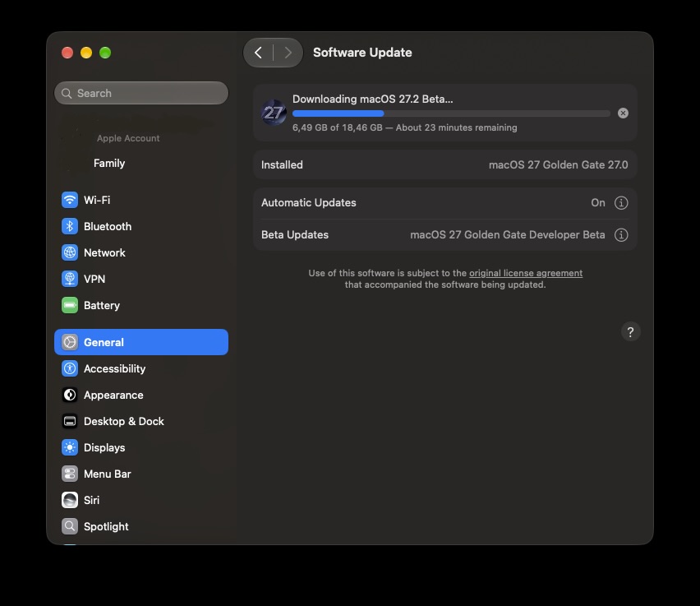Click the Beta Updates row label
Screen dimensions: 700x606
[295, 234]
